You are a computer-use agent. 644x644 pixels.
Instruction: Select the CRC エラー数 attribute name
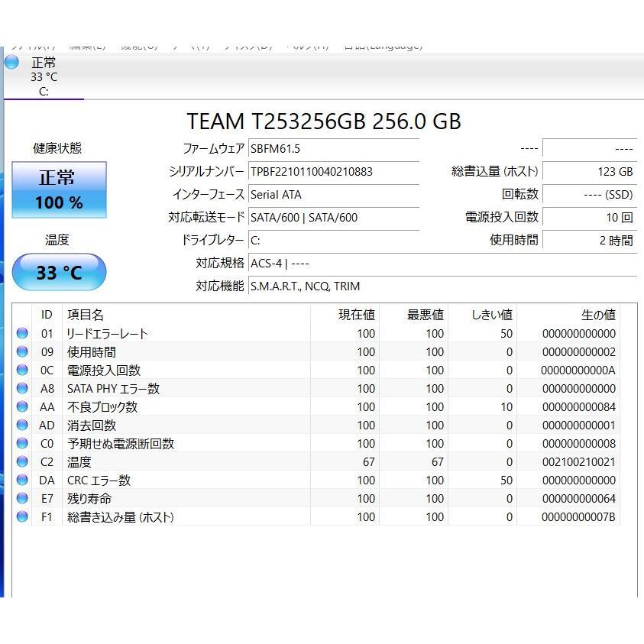tap(99, 480)
